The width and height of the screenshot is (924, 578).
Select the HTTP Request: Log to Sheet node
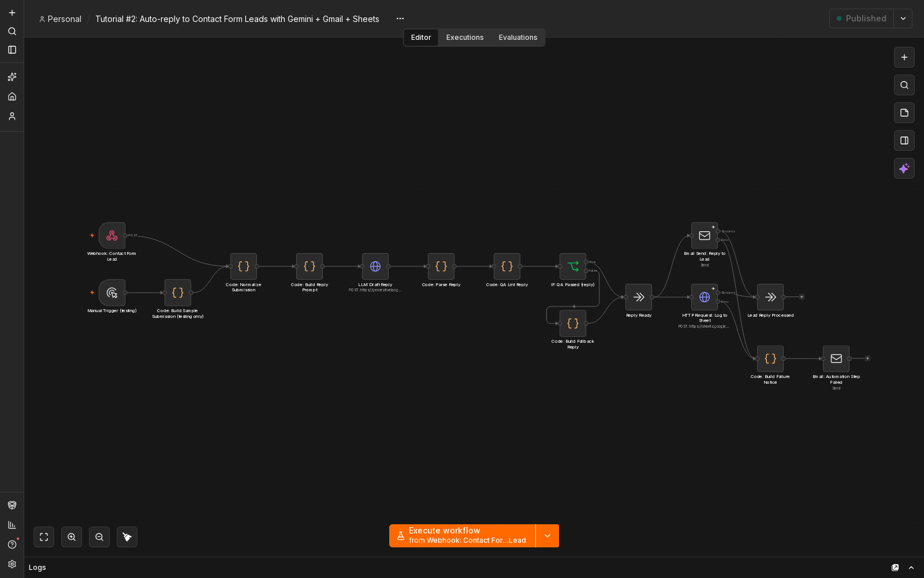(705, 297)
